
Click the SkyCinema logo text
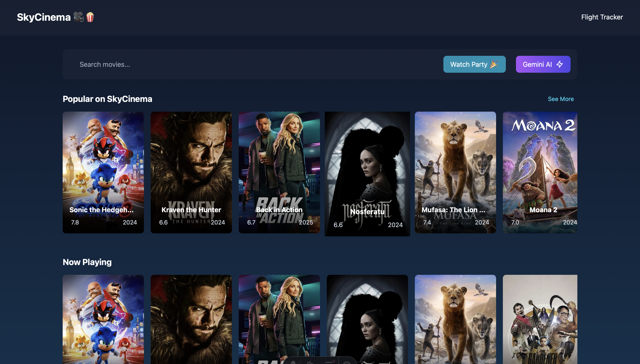tap(44, 17)
